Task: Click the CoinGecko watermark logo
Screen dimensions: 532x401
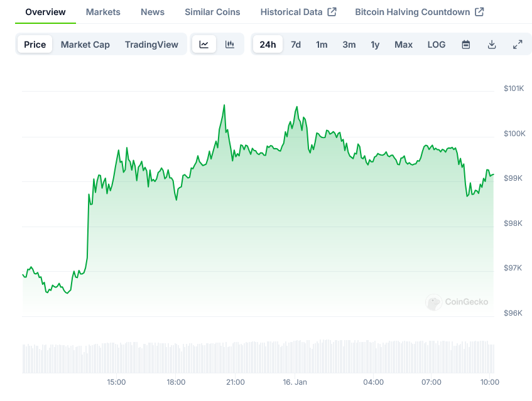Action: point(457,302)
